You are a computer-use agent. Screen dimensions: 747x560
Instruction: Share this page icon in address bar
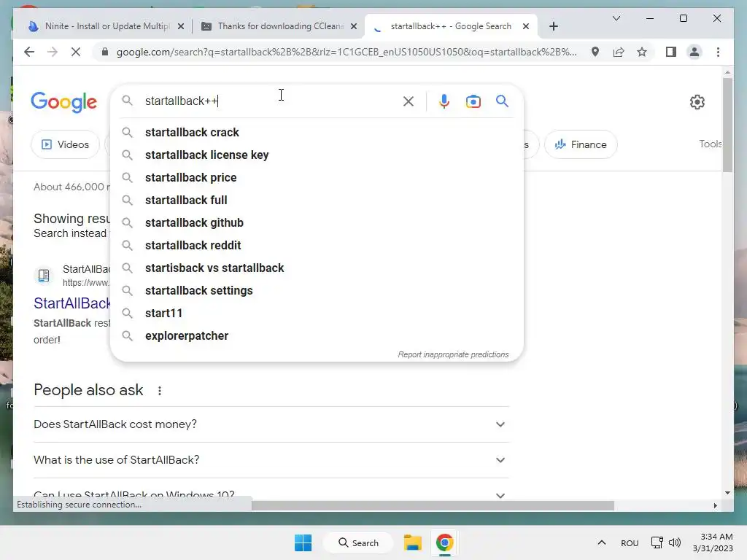pos(619,52)
